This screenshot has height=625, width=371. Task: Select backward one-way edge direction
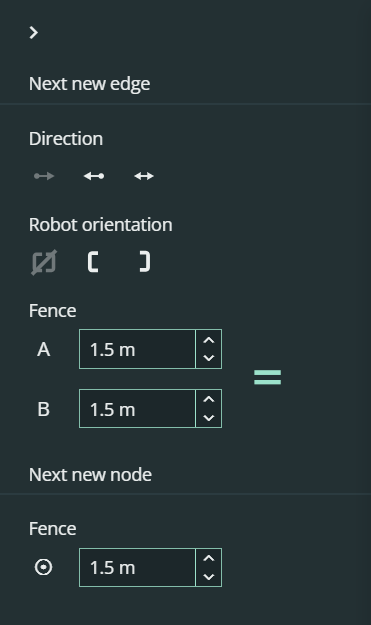(94, 176)
